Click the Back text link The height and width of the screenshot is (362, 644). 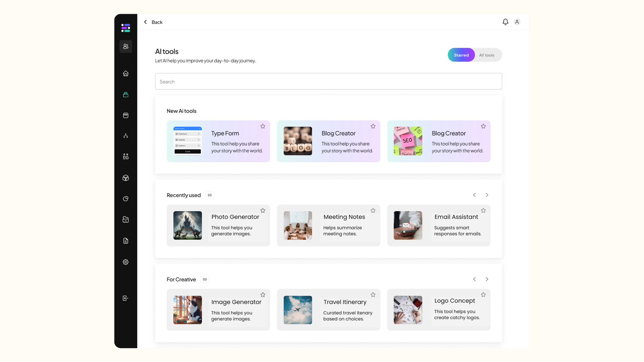click(x=157, y=22)
